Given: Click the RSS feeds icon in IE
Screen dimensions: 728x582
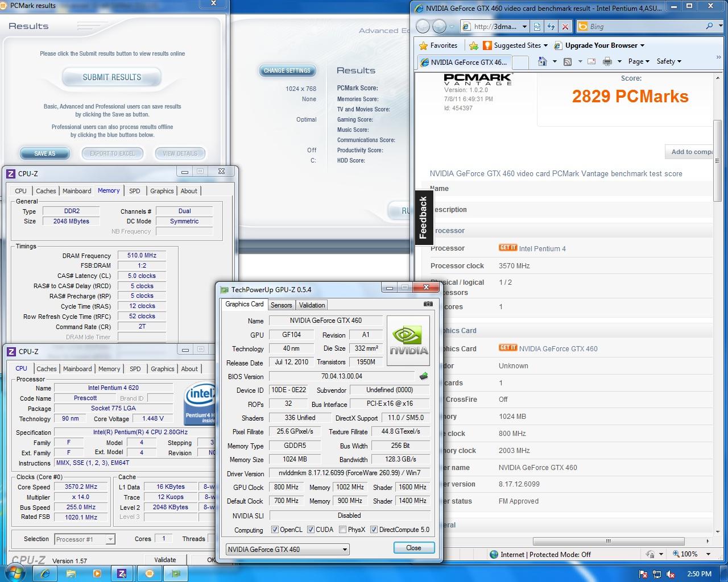Looking at the screenshot, I should coord(567,61).
